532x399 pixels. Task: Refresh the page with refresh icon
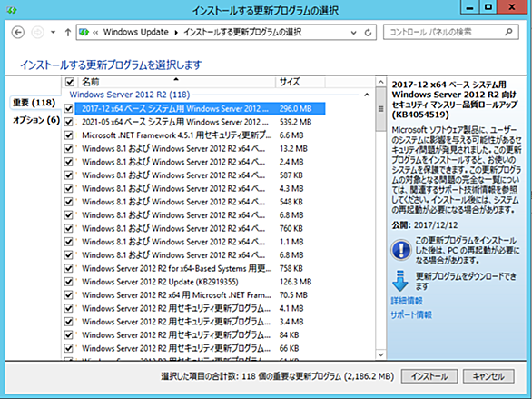(368, 33)
